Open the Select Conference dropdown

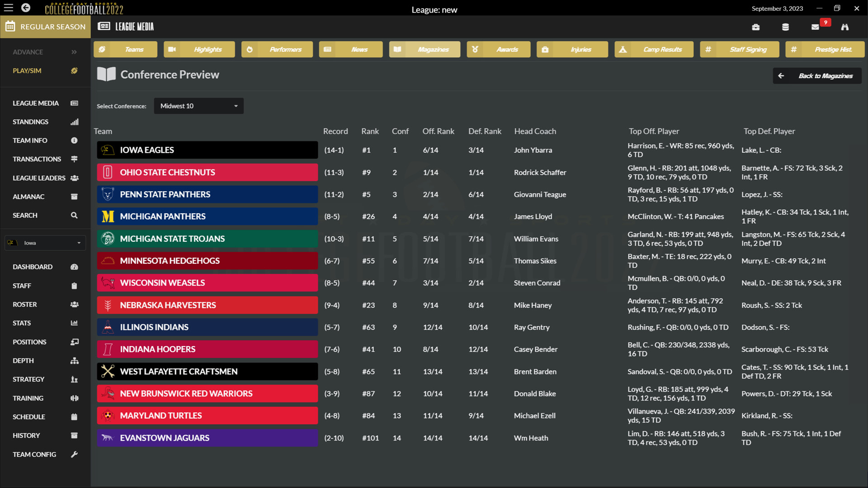point(198,106)
